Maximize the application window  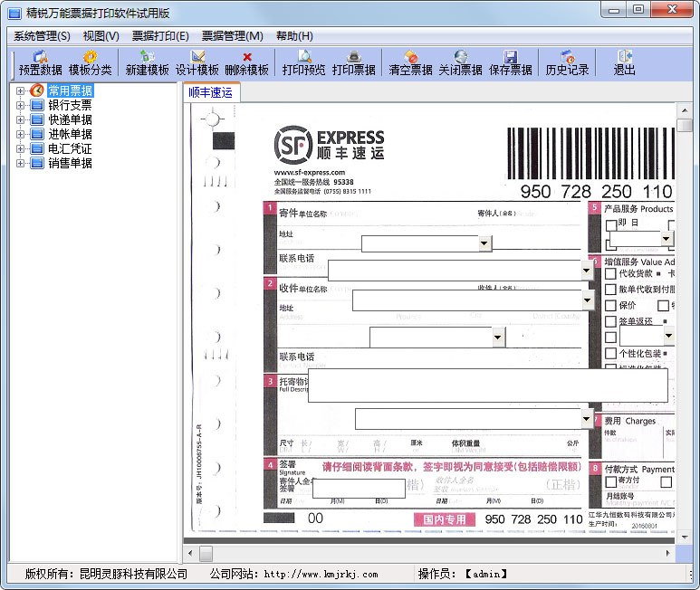pyautogui.click(x=638, y=9)
